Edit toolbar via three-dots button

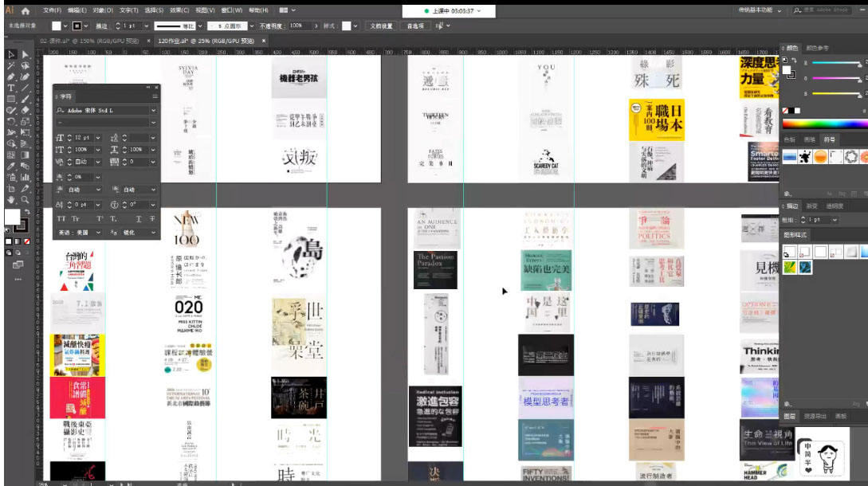coord(18,279)
